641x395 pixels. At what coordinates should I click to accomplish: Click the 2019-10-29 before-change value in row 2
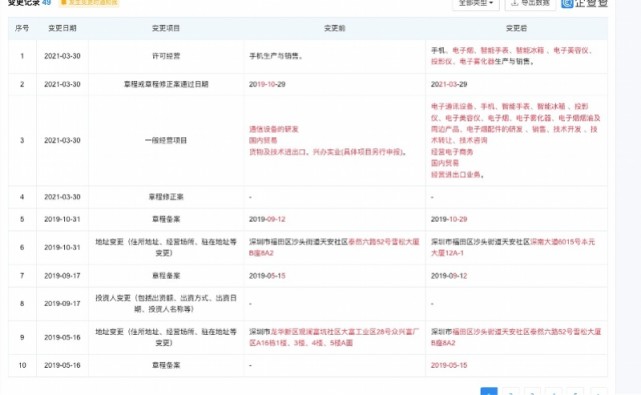(267, 84)
